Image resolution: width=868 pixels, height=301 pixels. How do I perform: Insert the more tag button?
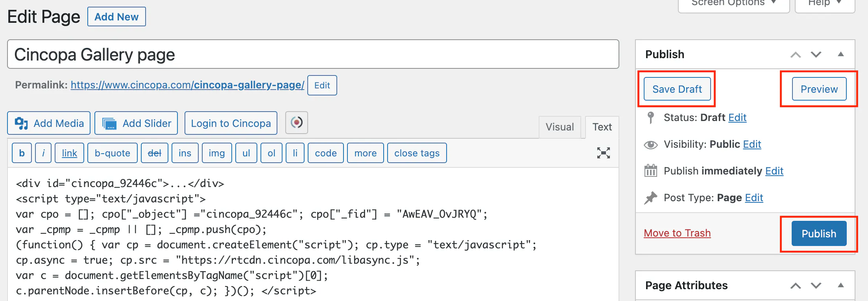click(x=366, y=153)
